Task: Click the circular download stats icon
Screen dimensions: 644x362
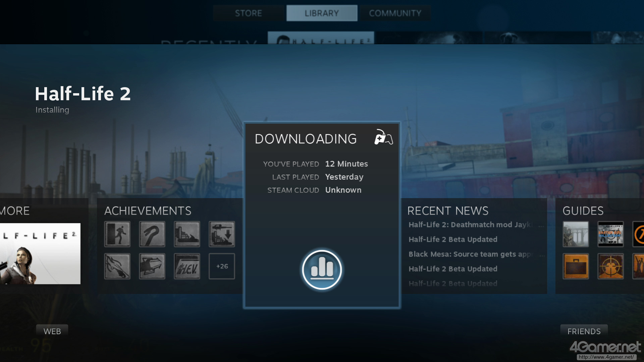Action: (322, 269)
